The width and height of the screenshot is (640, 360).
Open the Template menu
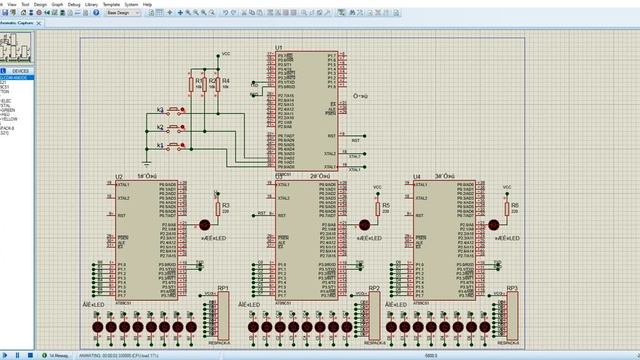pos(111,4)
